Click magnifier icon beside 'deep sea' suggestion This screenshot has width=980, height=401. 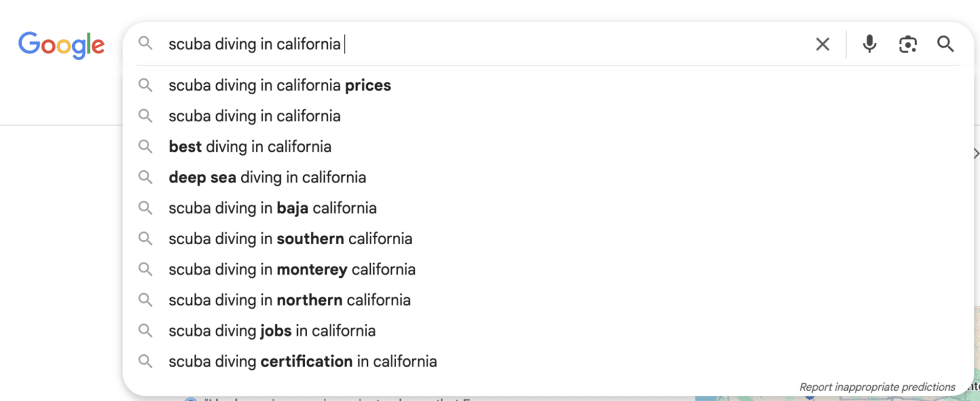click(x=146, y=177)
